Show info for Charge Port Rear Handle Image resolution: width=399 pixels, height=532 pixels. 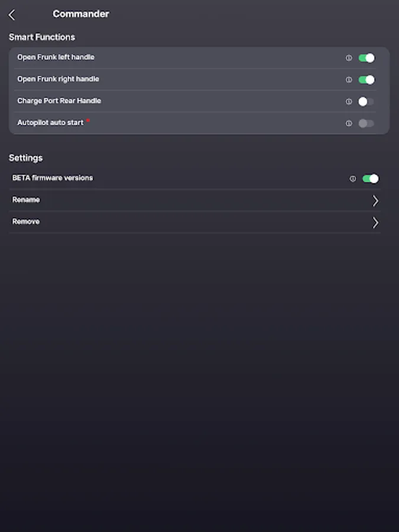tap(349, 102)
